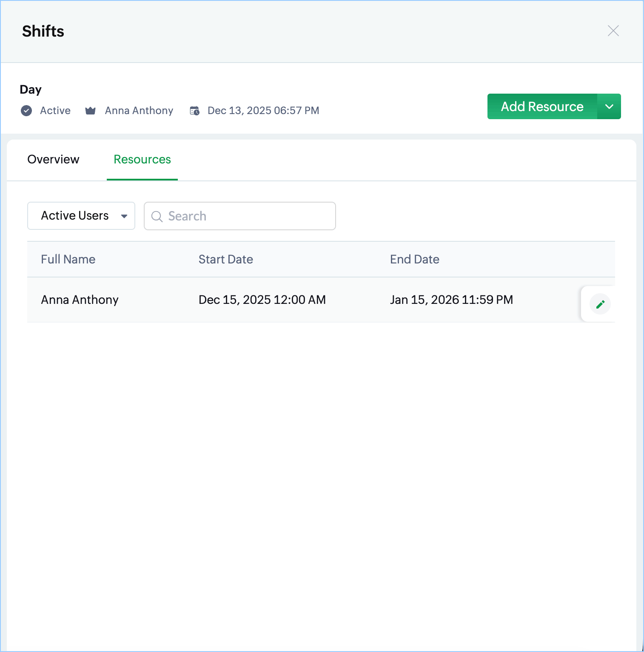The image size is (644, 652).
Task: Click the Dec 15, 2025 start date cell
Action: (x=262, y=300)
